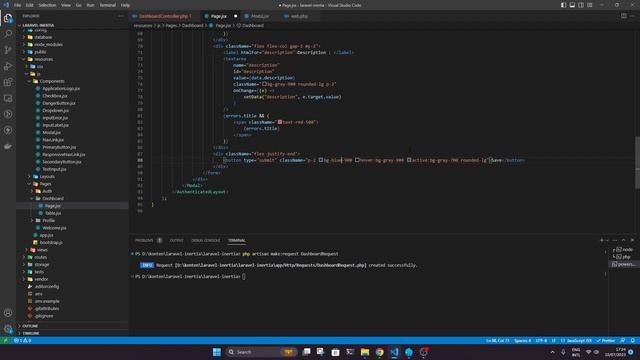The width and height of the screenshot is (640, 360).
Task: Open the Manage gear icon in the activity bar
Action: click(x=8, y=329)
